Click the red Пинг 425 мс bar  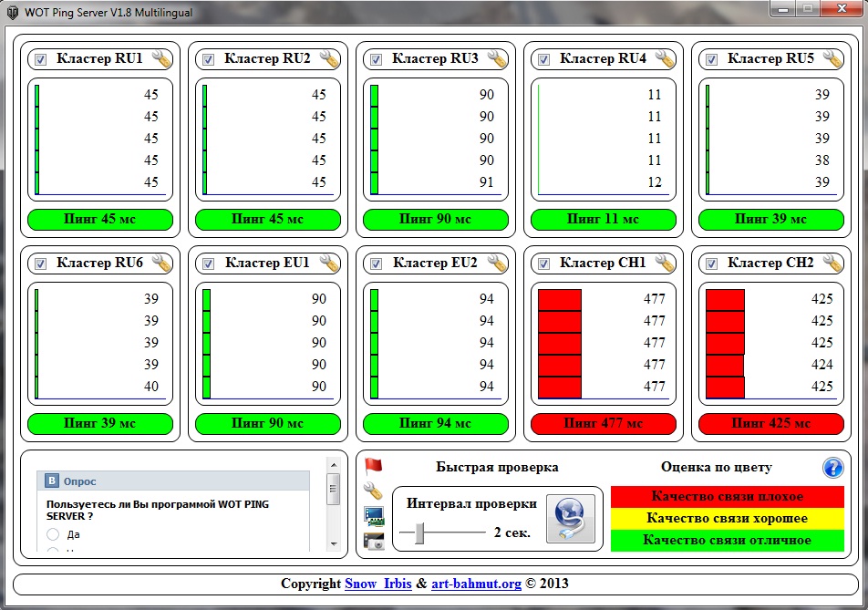(771, 423)
